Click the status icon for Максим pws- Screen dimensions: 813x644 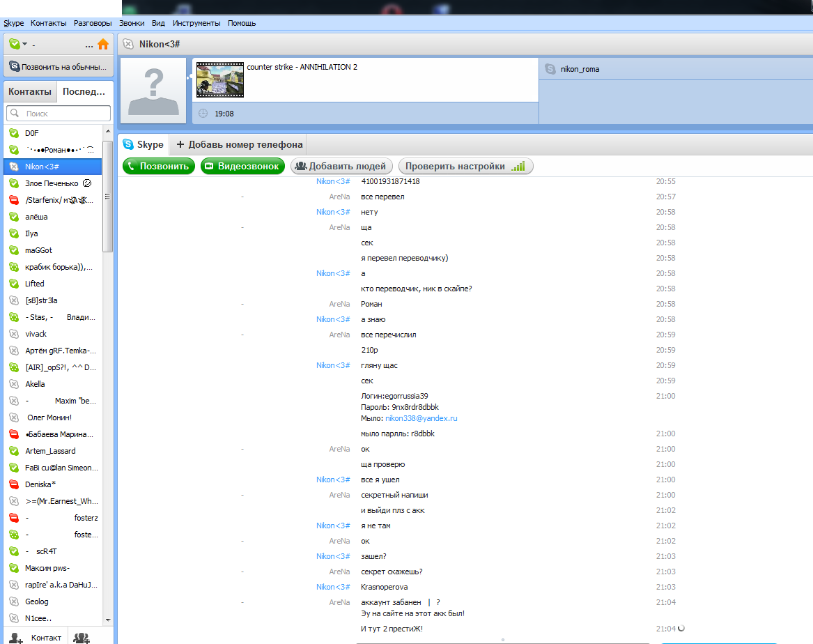coord(14,568)
